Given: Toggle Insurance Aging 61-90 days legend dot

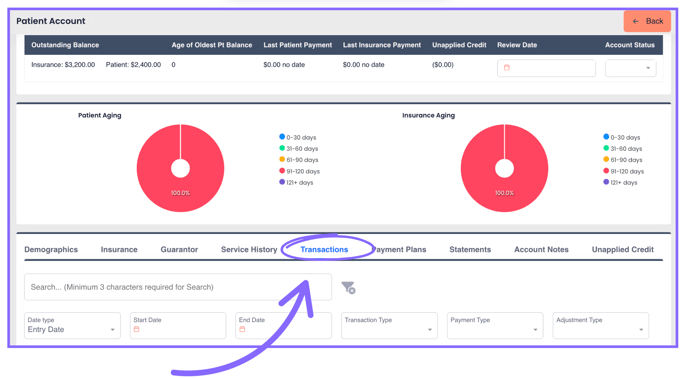Looking at the screenshot, I should (606, 159).
